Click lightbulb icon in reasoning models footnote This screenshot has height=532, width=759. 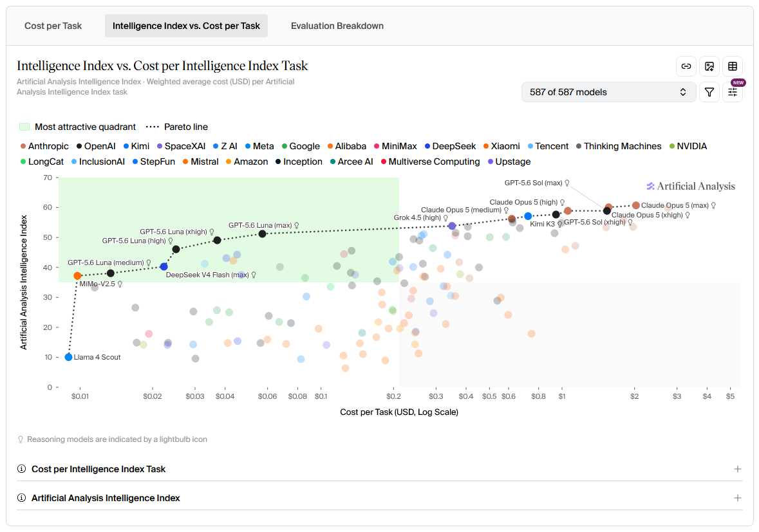(x=21, y=439)
